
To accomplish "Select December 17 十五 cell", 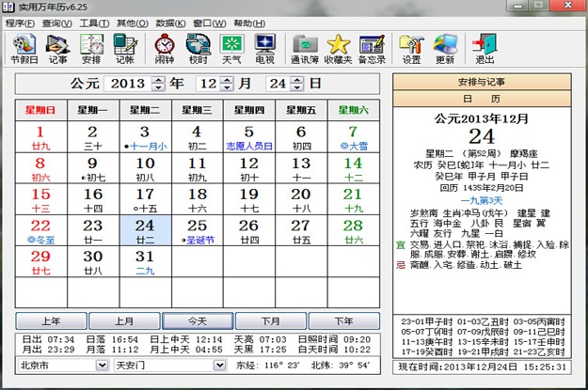I will pyautogui.click(x=146, y=199).
